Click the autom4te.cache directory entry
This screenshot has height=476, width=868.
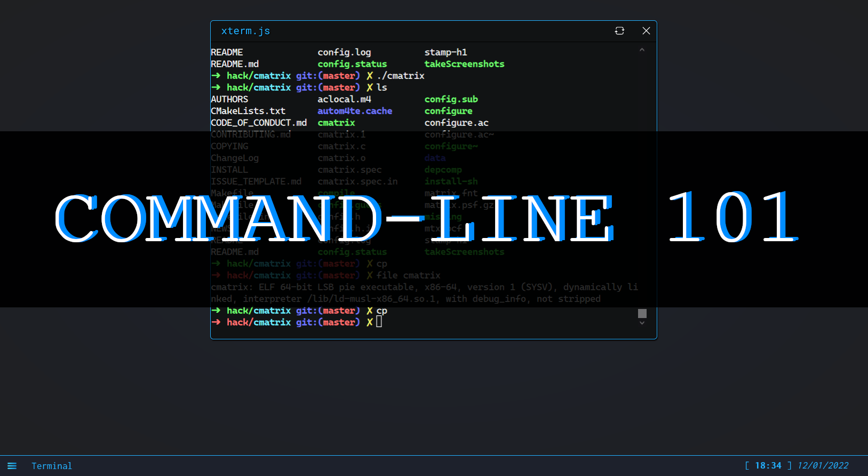pyautogui.click(x=355, y=111)
